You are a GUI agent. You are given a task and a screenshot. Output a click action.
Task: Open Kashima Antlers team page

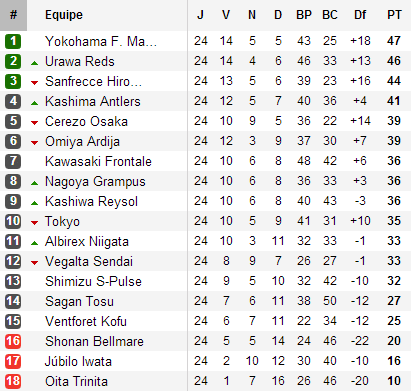pos(93,101)
